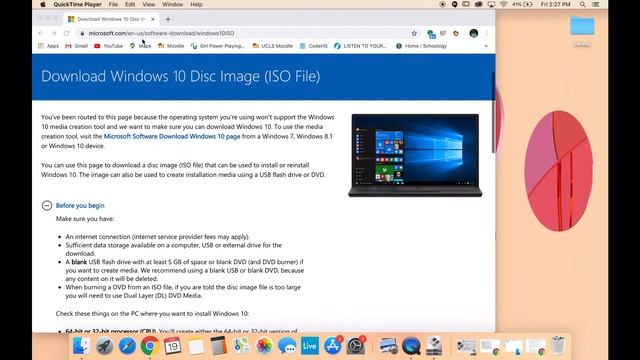View site info lock icon
The image size is (640, 360).
82,33
